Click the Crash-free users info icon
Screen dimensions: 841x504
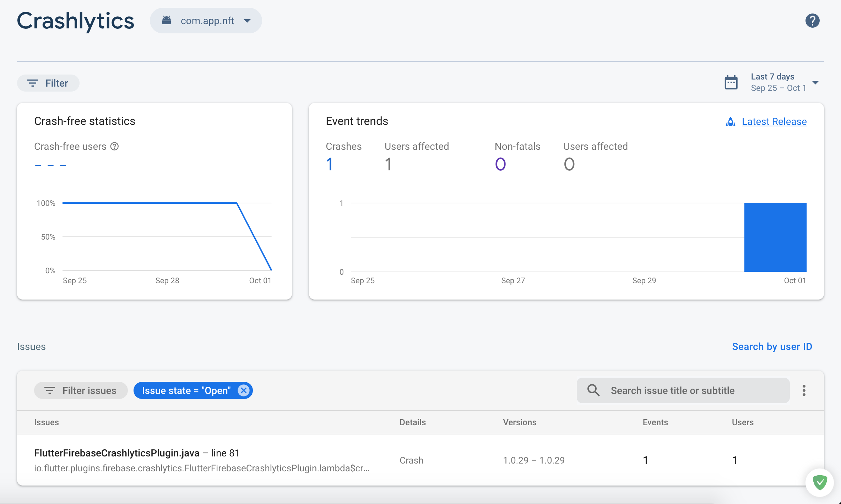[x=114, y=146]
